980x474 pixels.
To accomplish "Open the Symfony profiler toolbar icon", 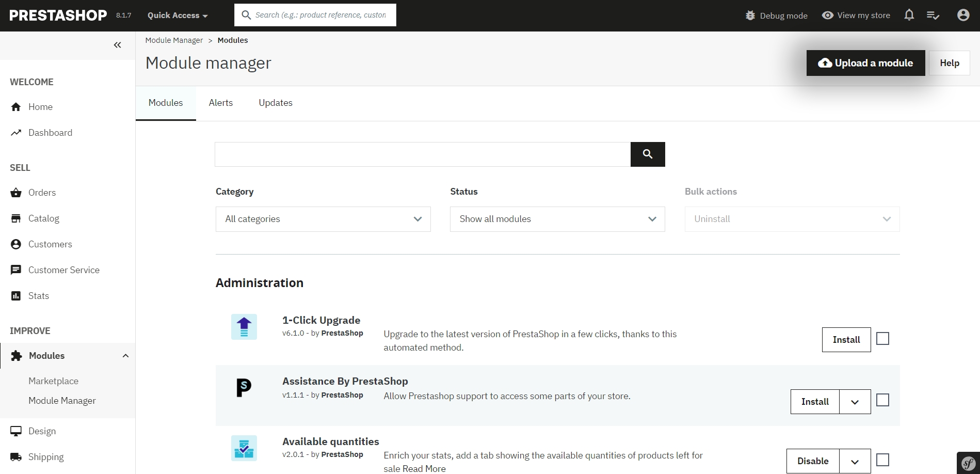I will (968, 463).
